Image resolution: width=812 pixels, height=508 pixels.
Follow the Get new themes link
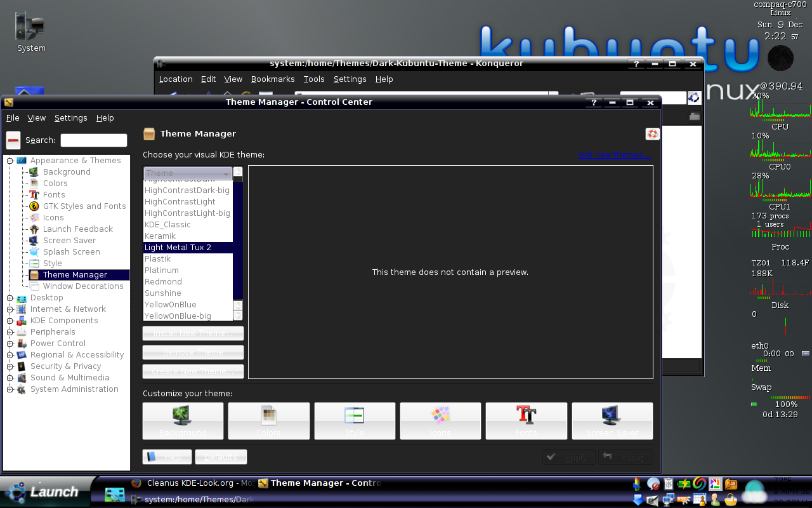click(613, 155)
